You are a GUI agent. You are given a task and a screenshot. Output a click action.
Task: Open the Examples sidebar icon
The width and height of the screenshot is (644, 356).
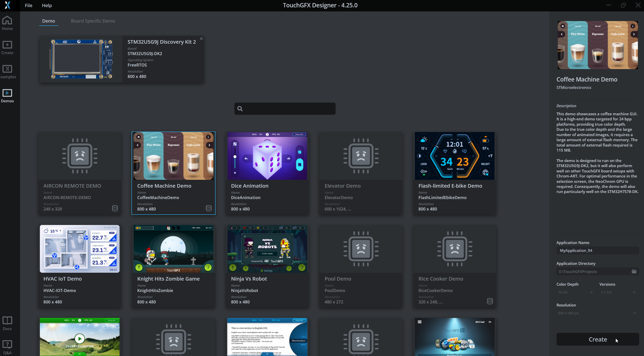click(7, 72)
